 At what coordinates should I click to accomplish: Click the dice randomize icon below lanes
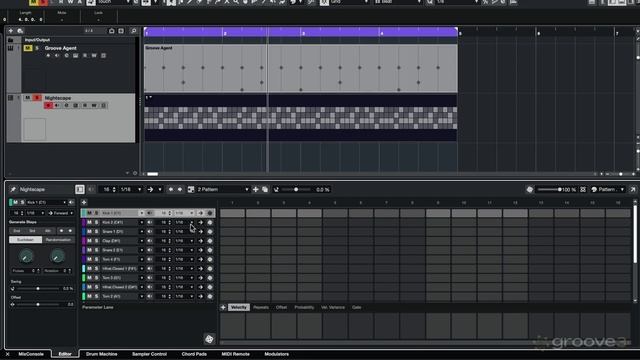tap(209, 339)
